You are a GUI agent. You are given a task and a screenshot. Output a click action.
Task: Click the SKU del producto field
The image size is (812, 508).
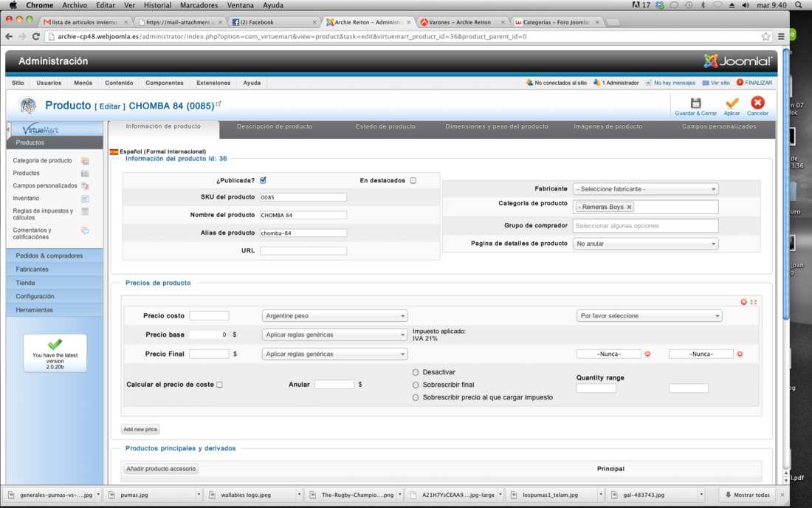303,197
